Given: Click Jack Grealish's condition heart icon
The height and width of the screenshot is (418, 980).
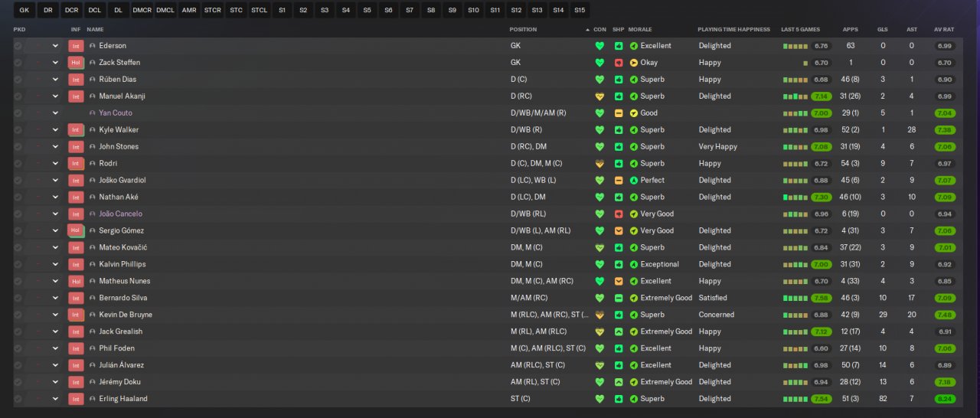Looking at the screenshot, I should [599, 332].
